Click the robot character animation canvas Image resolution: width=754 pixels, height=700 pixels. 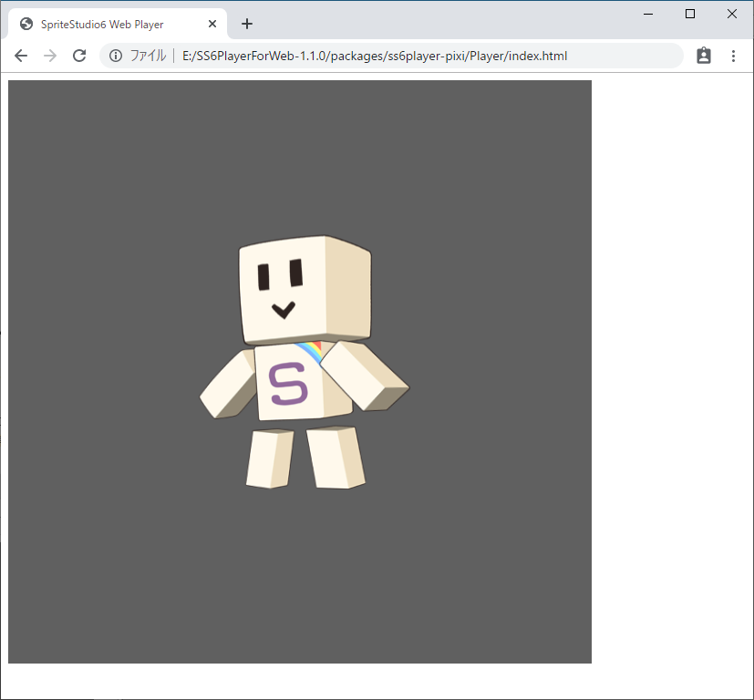coord(300,372)
